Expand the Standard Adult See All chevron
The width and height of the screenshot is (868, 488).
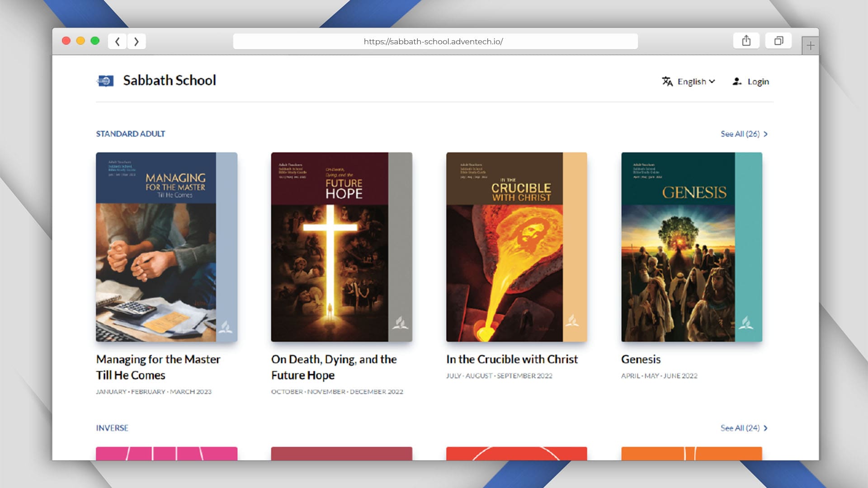click(766, 134)
